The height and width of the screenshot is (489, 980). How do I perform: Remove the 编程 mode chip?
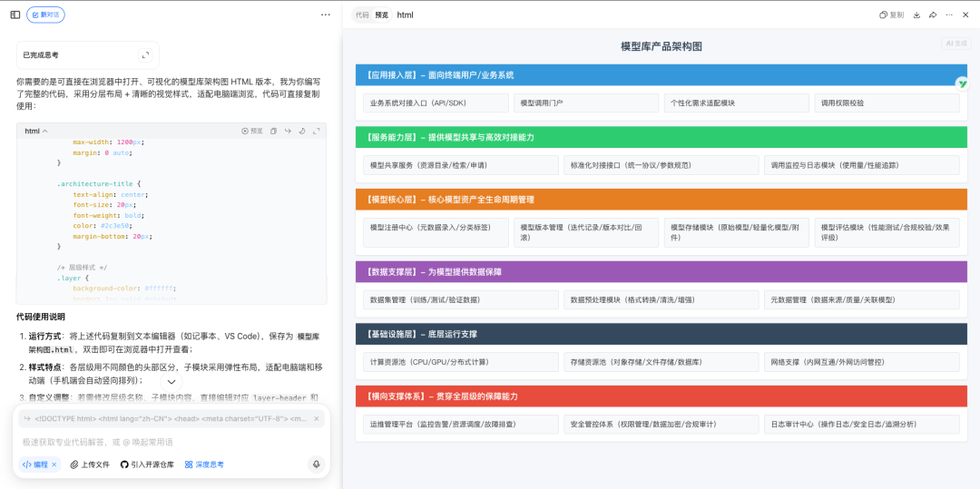[54, 465]
